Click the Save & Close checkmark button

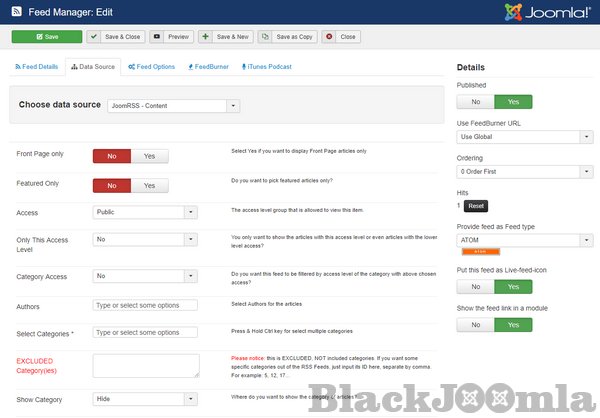coord(116,36)
